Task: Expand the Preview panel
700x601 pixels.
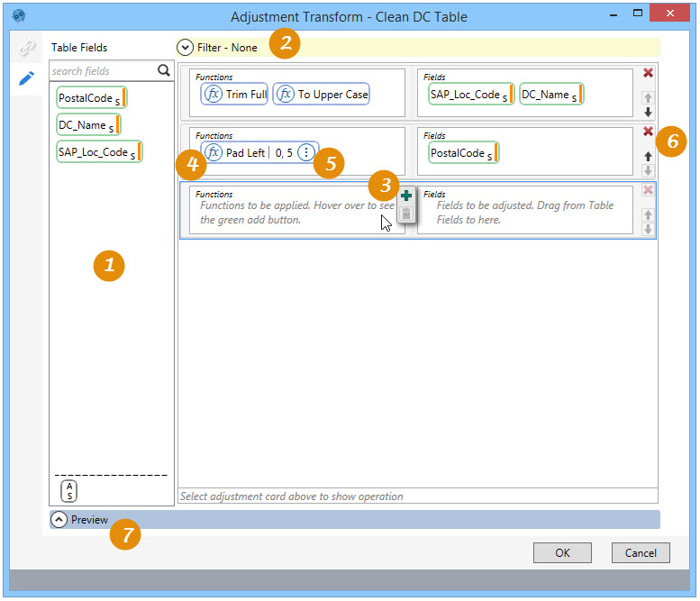Action: pos(59,520)
